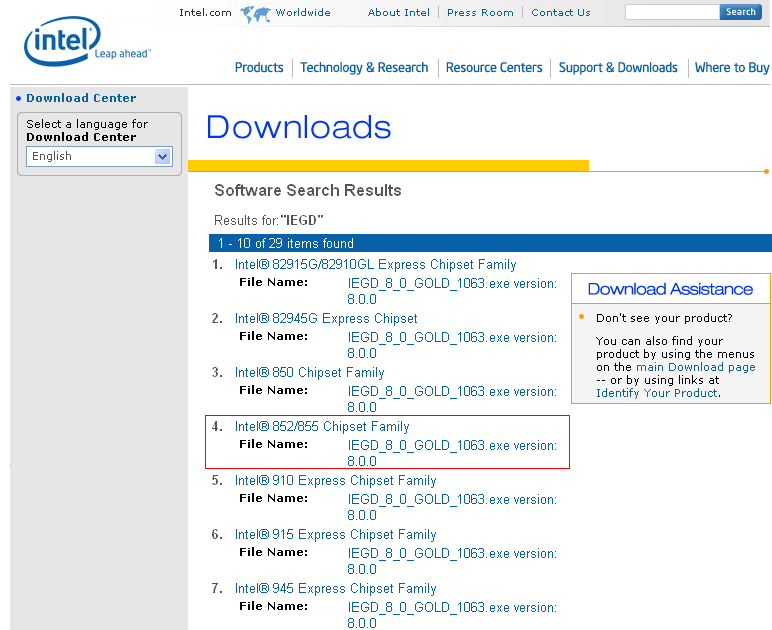Open the Worldwide link

coord(303,13)
